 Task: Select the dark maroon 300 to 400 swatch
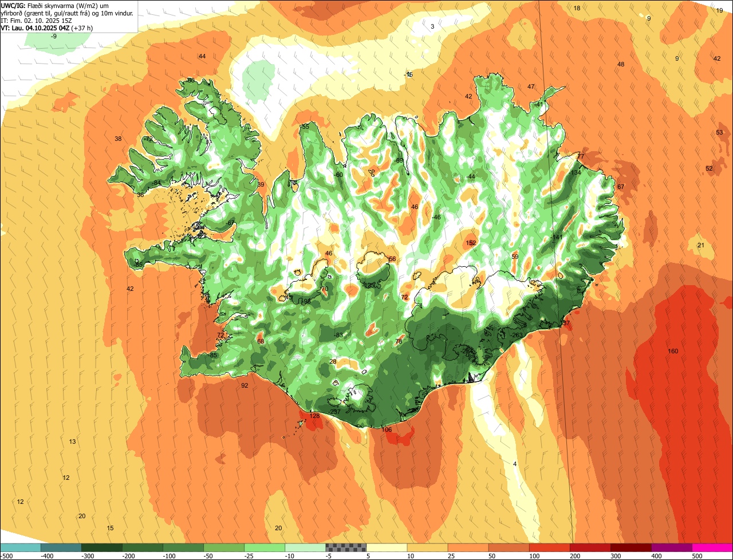[630, 547]
